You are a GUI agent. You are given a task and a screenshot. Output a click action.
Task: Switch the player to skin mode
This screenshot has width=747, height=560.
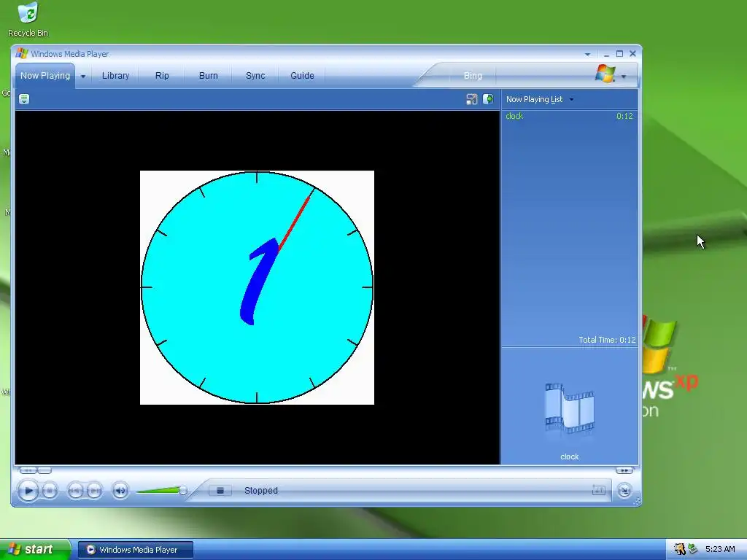coord(624,491)
